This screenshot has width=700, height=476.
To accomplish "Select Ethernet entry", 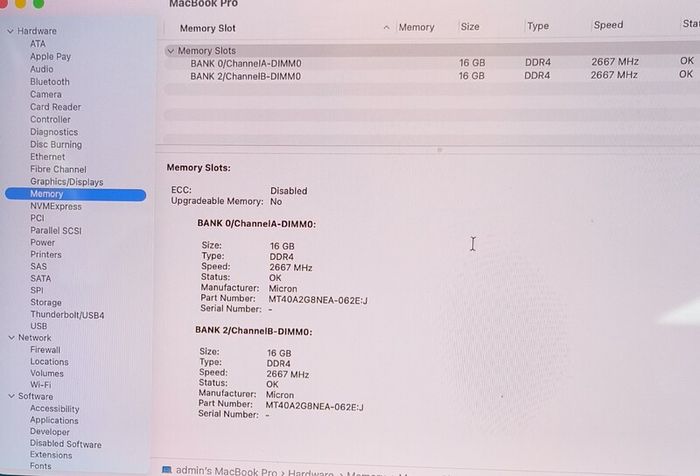I will pyautogui.click(x=48, y=157).
